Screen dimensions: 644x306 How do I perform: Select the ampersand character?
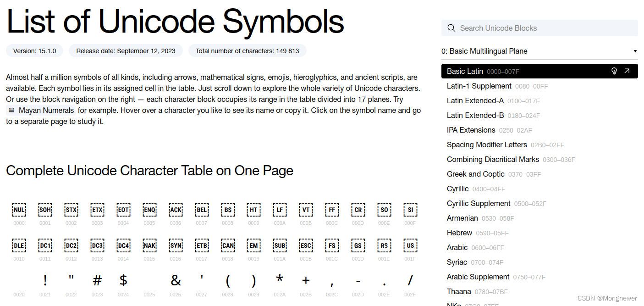[176, 280]
